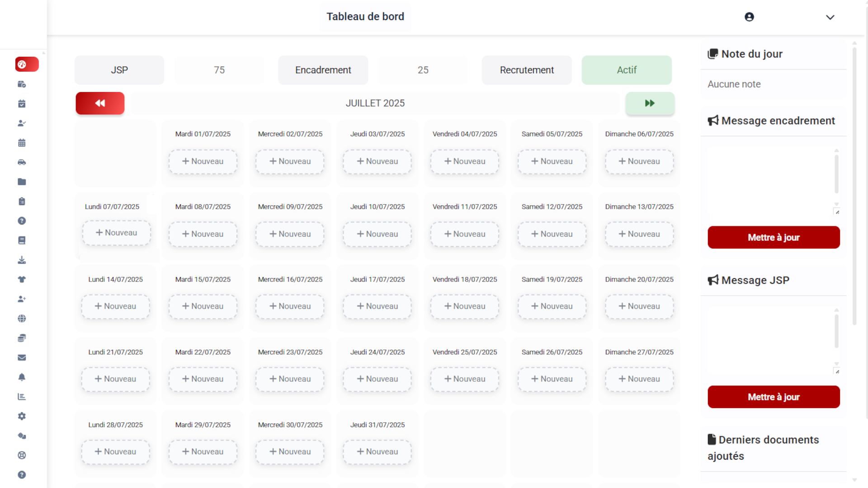The image size is (868, 488).
Task: Click the bell notifications sidebar icon
Action: click(22, 377)
